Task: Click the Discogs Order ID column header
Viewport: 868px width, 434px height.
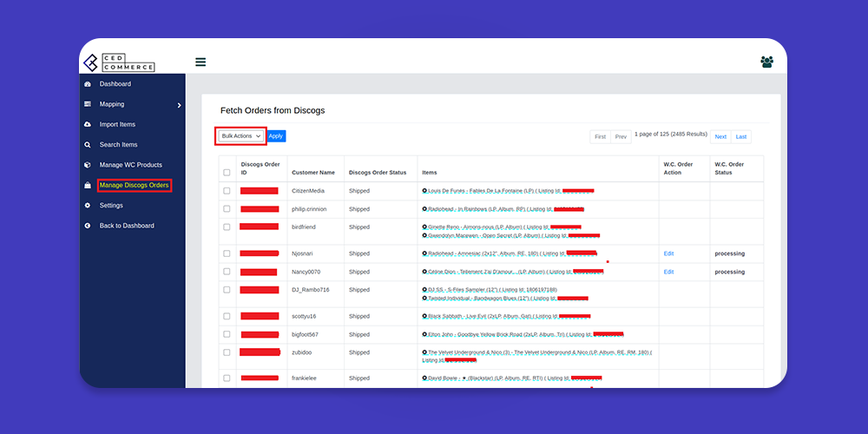Action: click(260, 168)
